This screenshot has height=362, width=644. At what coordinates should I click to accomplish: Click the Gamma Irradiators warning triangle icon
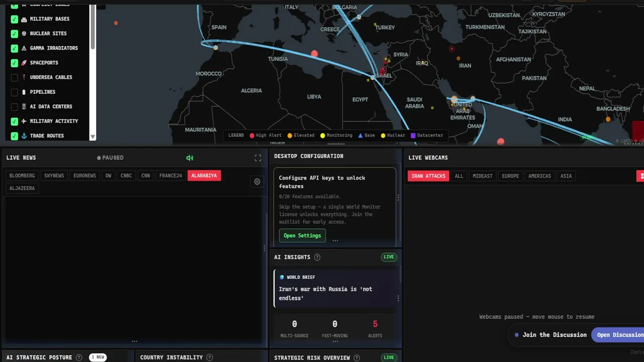24,48
